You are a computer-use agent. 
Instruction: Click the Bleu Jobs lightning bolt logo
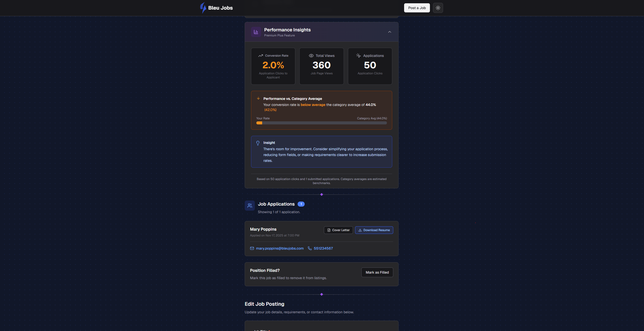(x=203, y=8)
